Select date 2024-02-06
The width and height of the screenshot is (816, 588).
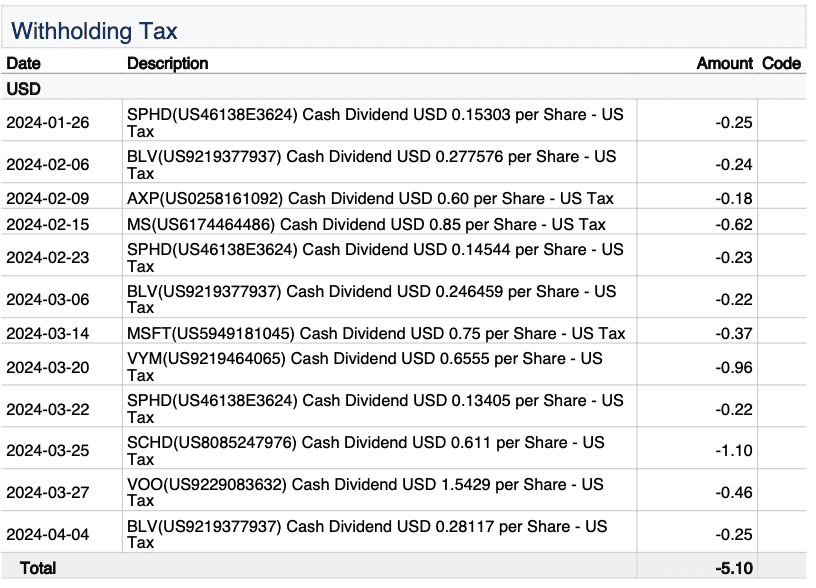coord(48,164)
